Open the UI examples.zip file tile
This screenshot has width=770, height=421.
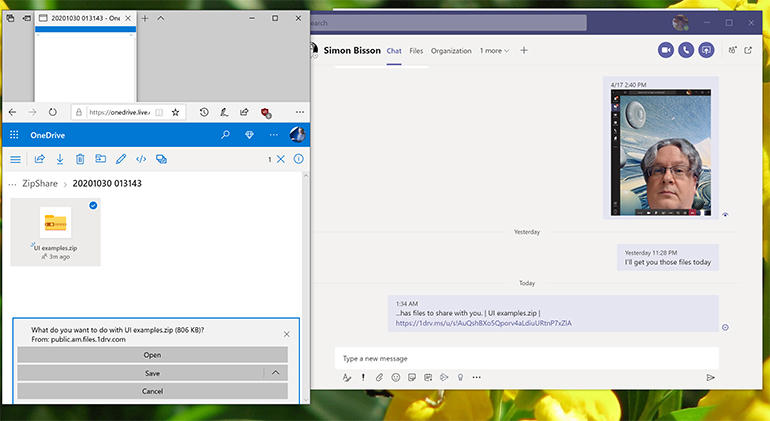coord(55,232)
